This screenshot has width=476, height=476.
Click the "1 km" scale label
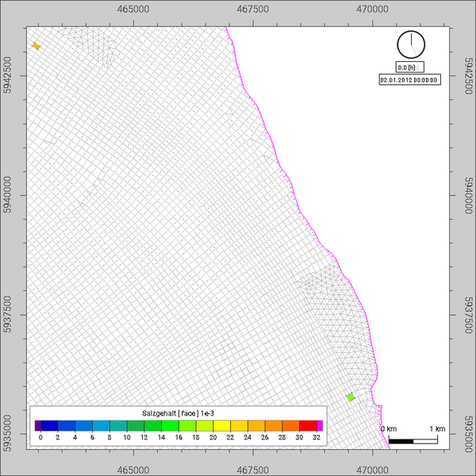437,429
